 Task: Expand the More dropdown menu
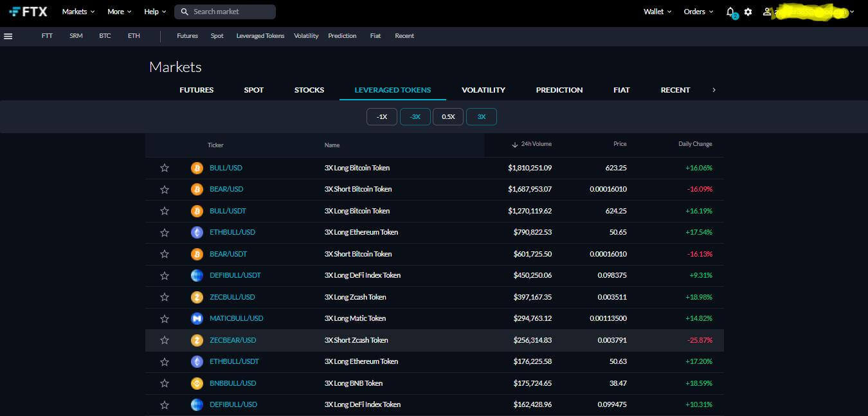[120, 12]
